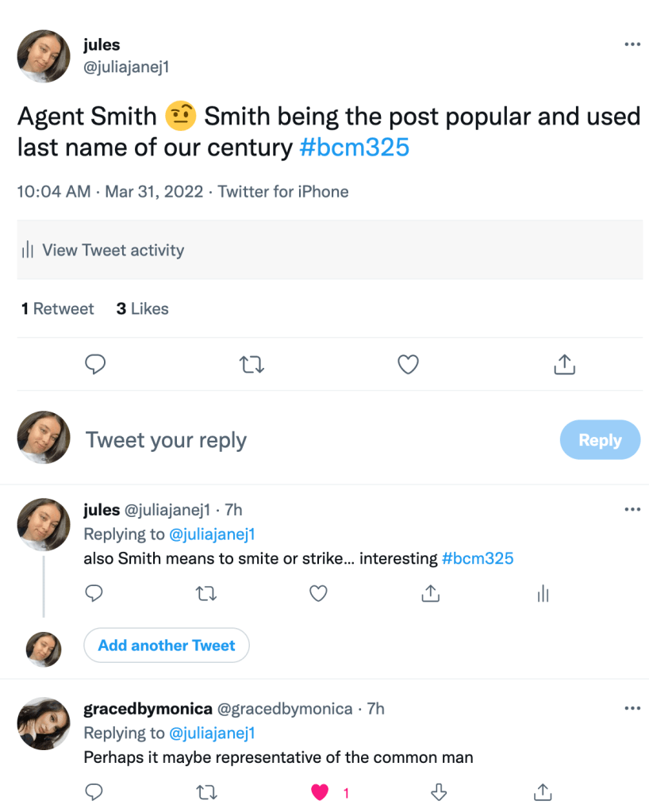Click the blue Reply button
This screenshot has width=649, height=812.
tap(600, 440)
